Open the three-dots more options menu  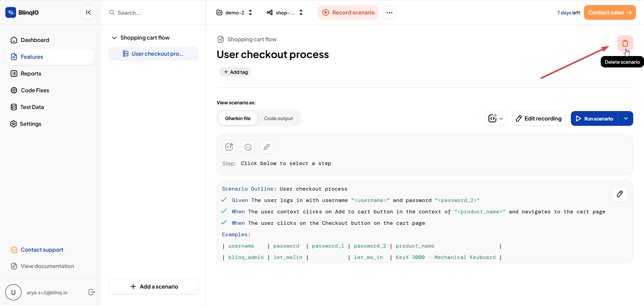[389, 12]
